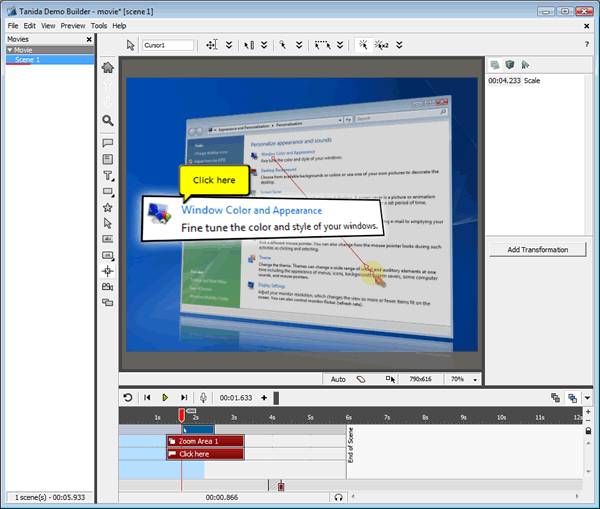Click the red playhead marker on timeline

181,415
